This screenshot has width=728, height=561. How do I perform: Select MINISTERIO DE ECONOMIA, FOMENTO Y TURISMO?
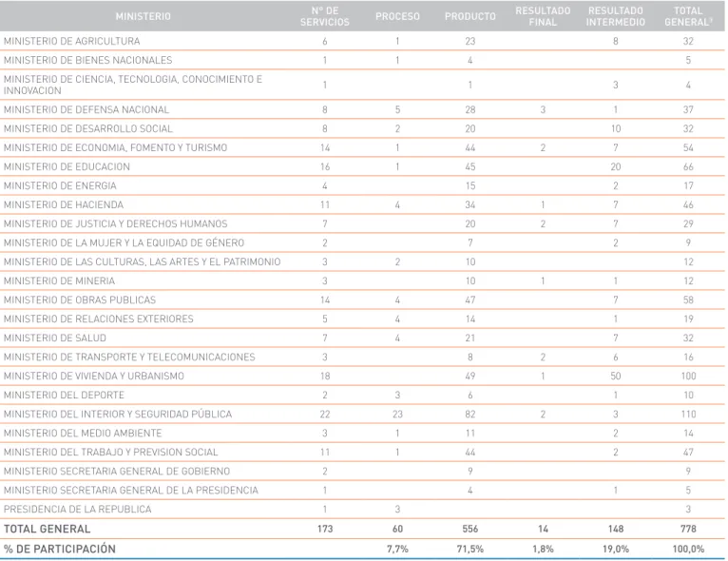coord(116,147)
